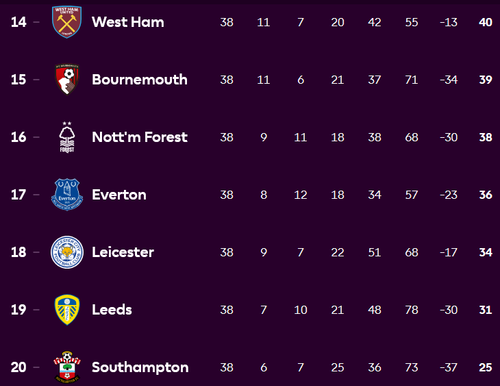Screen dimensions: 500x386
Task: Click position number 20 in the table
Action: 18,367
